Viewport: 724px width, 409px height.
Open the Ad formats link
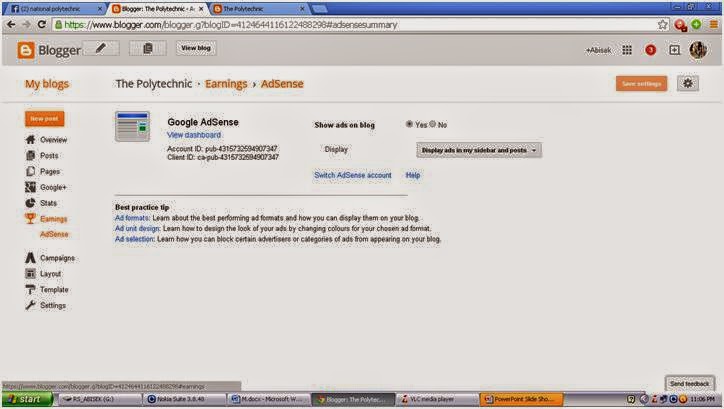coord(132,218)
